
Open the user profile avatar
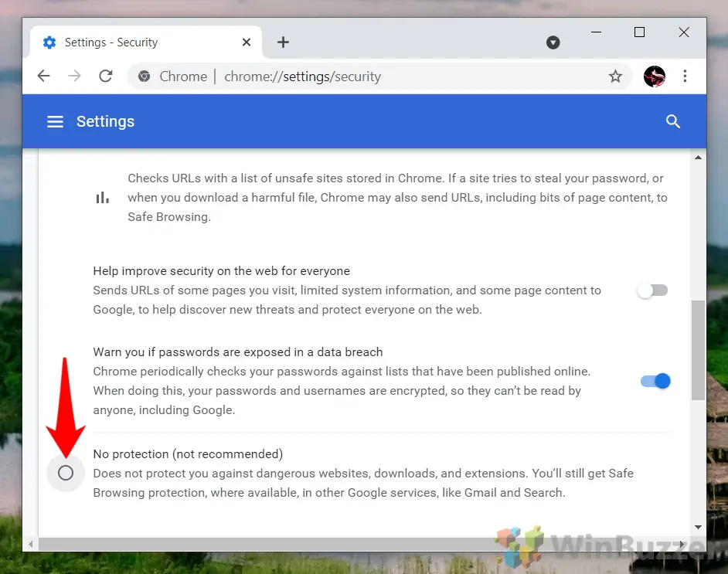(654, 76)
